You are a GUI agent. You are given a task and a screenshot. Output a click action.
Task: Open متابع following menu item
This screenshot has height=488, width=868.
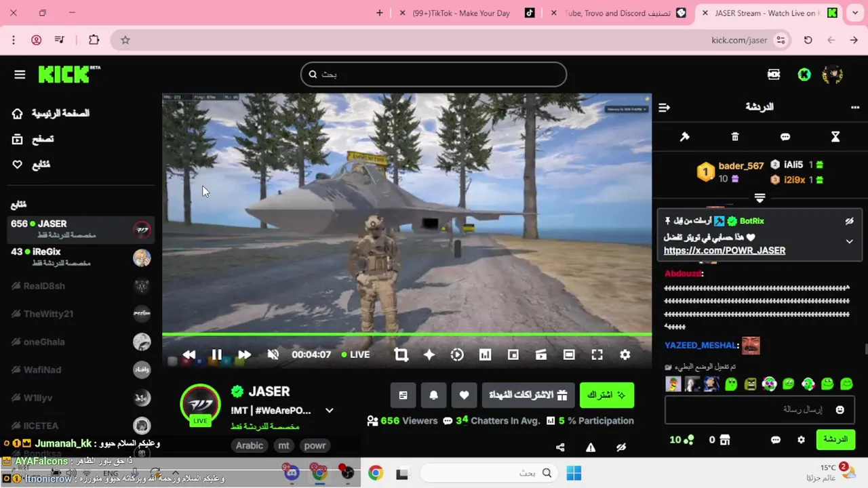[x=31, y=165]
